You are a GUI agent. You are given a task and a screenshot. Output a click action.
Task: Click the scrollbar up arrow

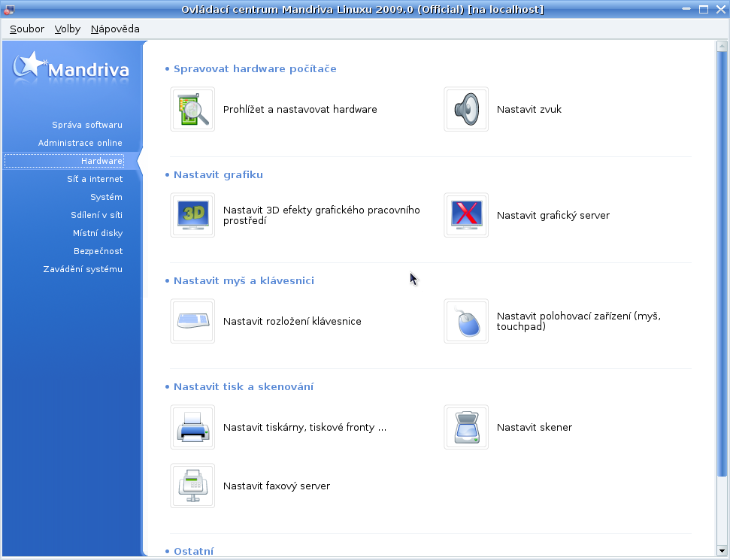(722, 46)
